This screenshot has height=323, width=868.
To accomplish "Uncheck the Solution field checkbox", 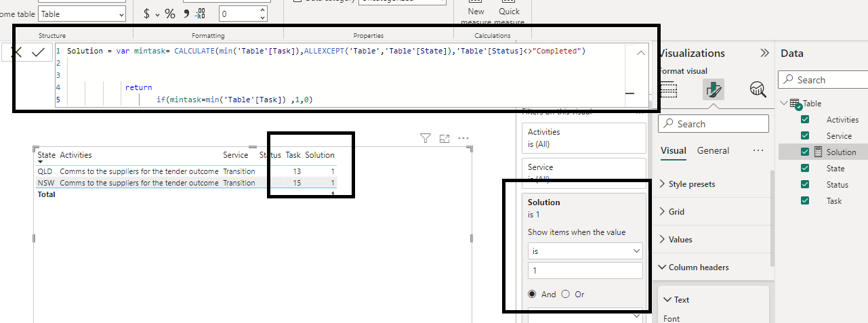I will click(805, 152).
